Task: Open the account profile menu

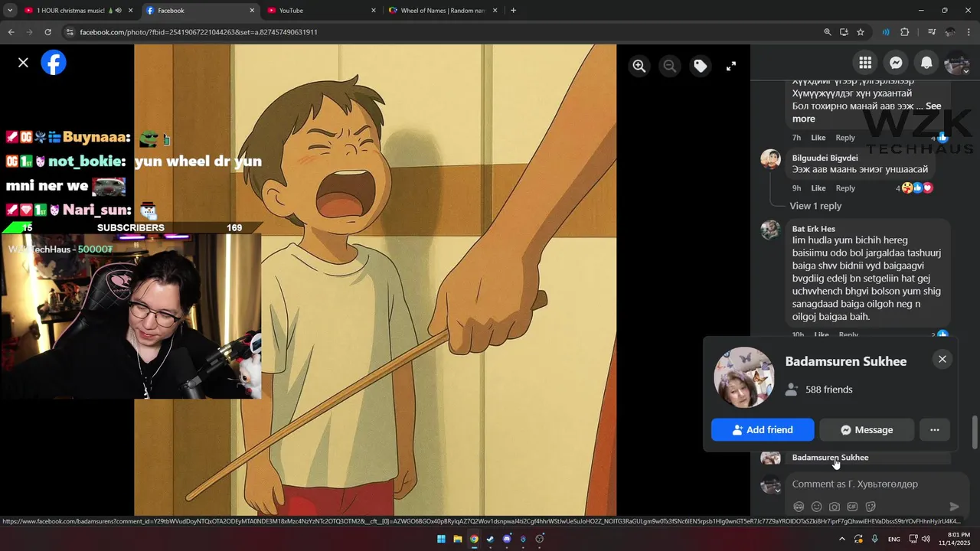Action: tap(957, 63)
